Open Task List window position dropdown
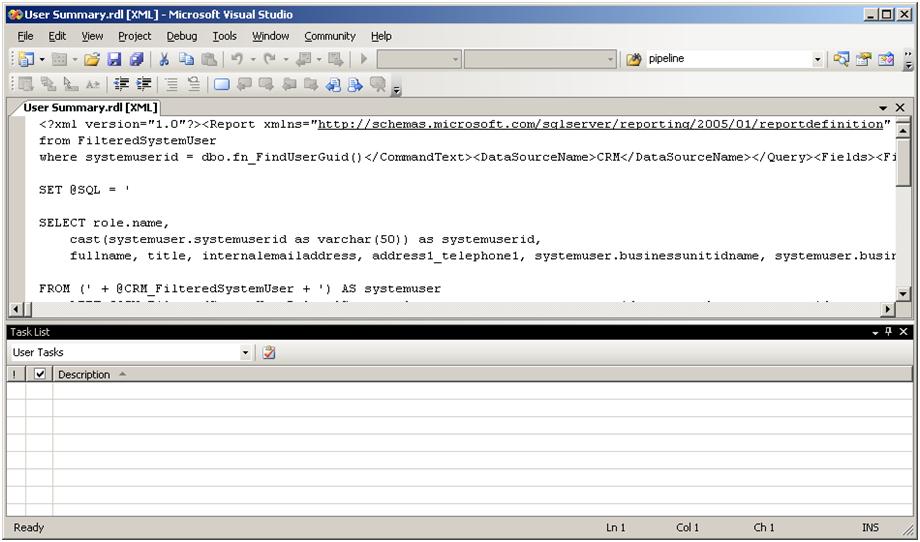 pyautogui.click(x=876, y=333)
